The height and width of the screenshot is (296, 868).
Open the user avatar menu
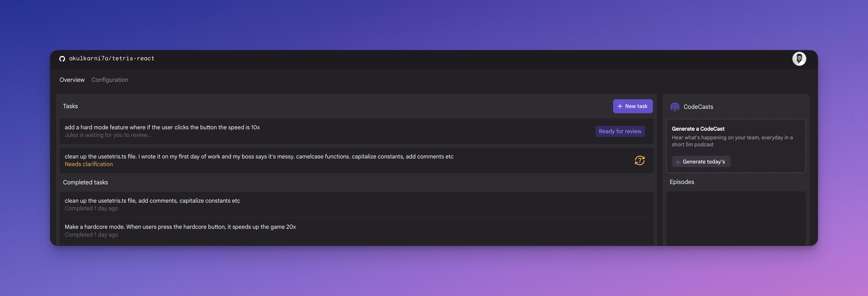tap(799, 58)
